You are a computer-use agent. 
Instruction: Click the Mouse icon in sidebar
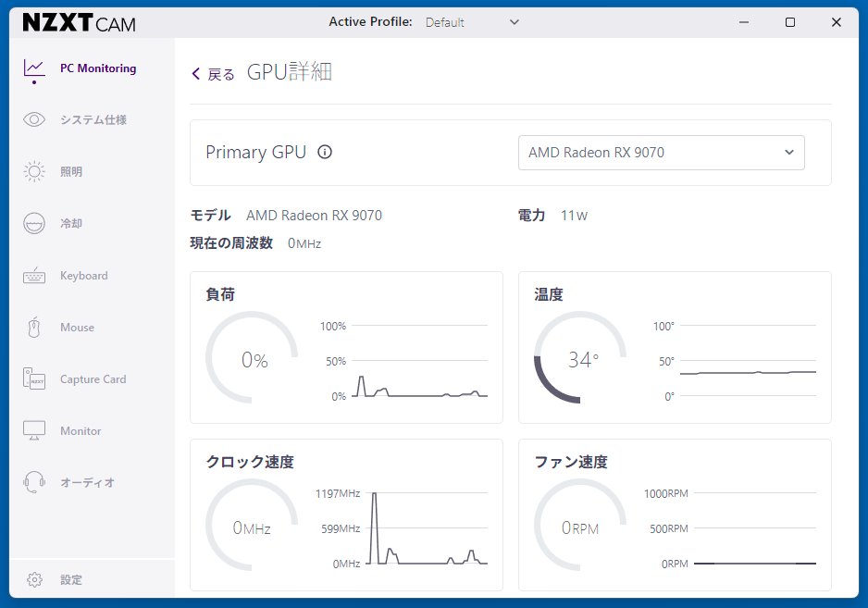[x=34, y=328]
